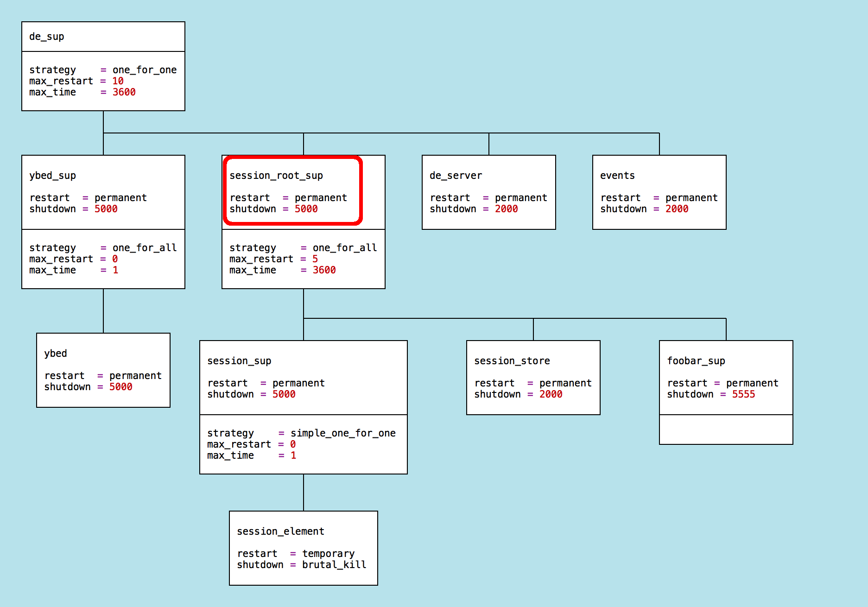Click the max_time value 1 in ybed_sup
Image resolution: width=868 pixels, height=607 pixels.
point(115,270)
